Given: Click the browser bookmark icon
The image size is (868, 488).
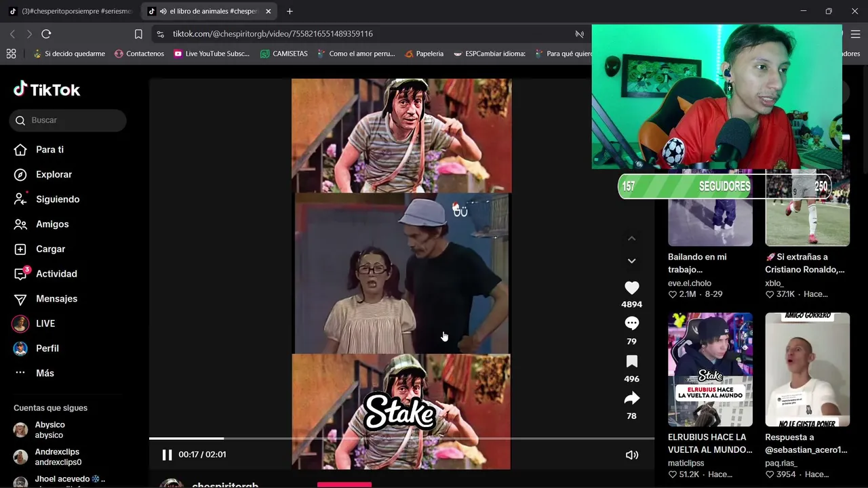Looking at the screenshot, I should pos(138,34).
